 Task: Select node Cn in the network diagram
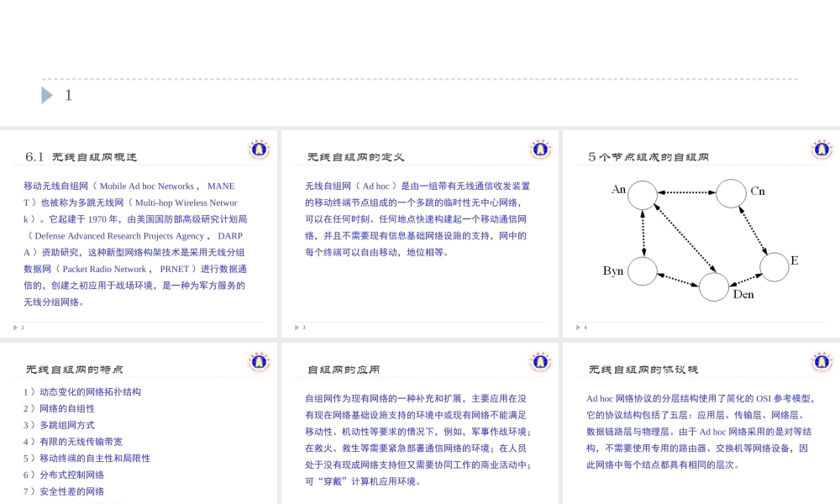click(x=732, y=192)
